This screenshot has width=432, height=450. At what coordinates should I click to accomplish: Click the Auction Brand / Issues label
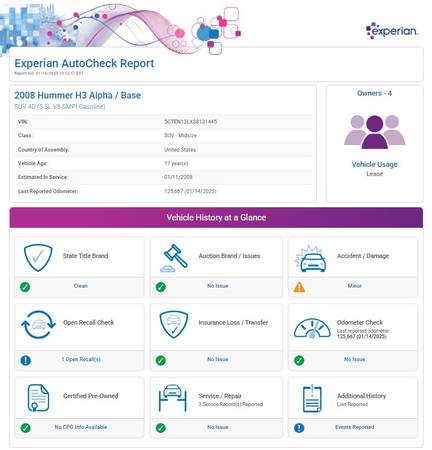tap(229, 256)
